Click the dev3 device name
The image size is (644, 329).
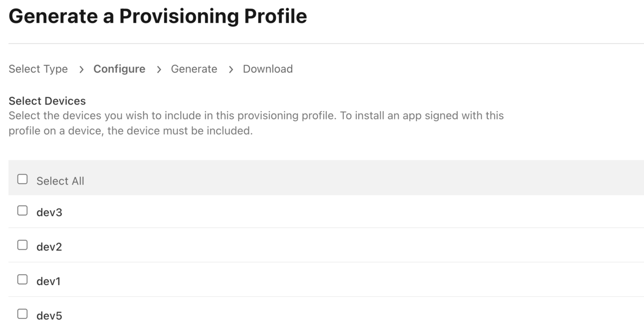(x=49, y=213)
